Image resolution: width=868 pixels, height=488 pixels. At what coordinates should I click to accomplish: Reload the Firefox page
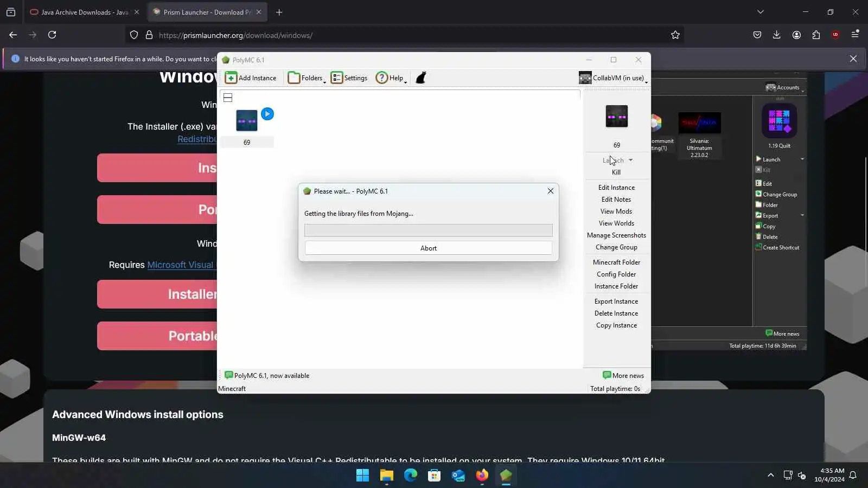(52, 35)
